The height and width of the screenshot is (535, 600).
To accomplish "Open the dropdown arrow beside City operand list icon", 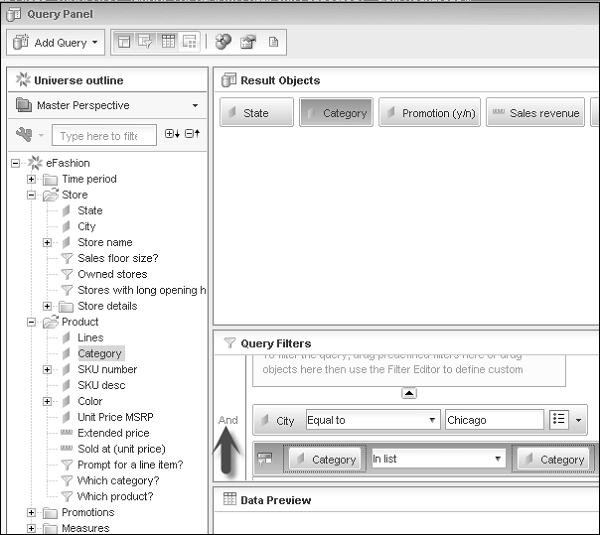I will tap(579, 420).
